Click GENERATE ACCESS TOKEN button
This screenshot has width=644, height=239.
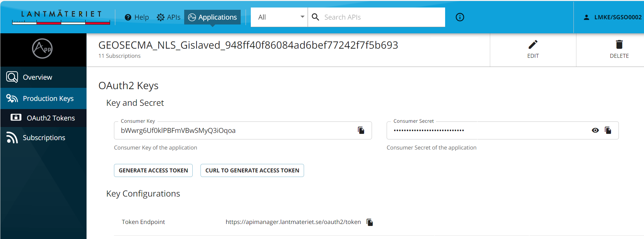pyautogui.click(x=153, y=170)
